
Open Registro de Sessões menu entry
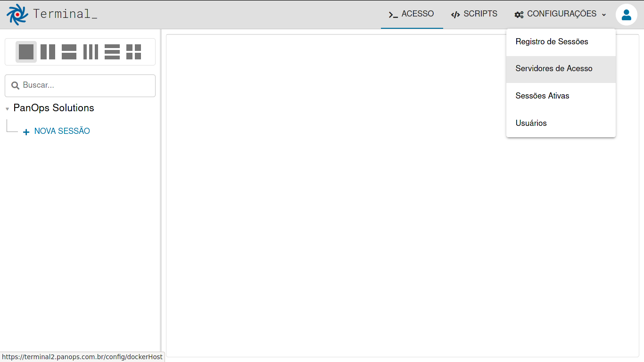pyautogui.click(x=561, y=42)
